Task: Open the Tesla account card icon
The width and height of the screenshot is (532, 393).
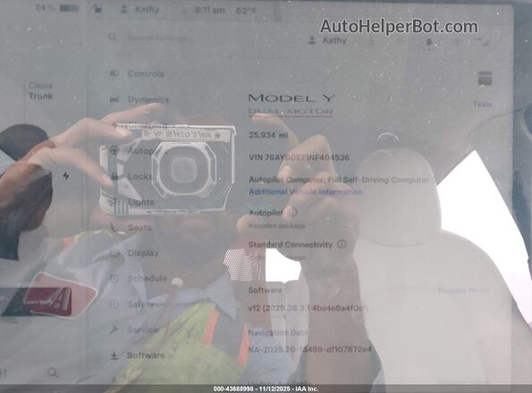Action: [485, 79]
